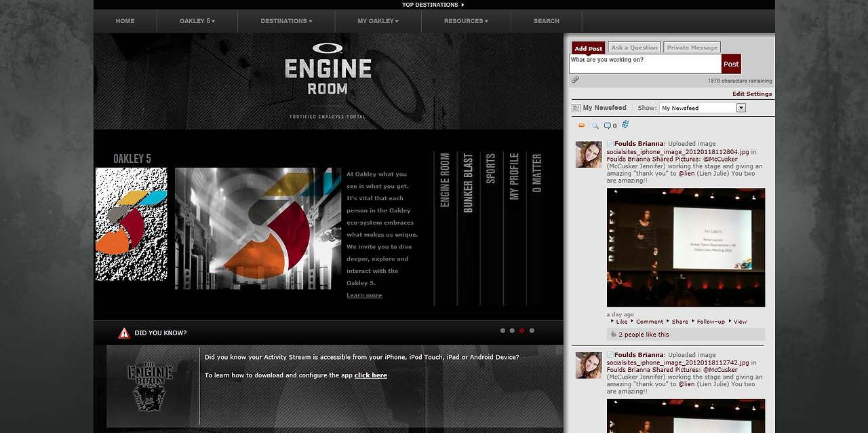Click Follow-up on the first post
868x433 pixels.
click(x=711, y=322)
